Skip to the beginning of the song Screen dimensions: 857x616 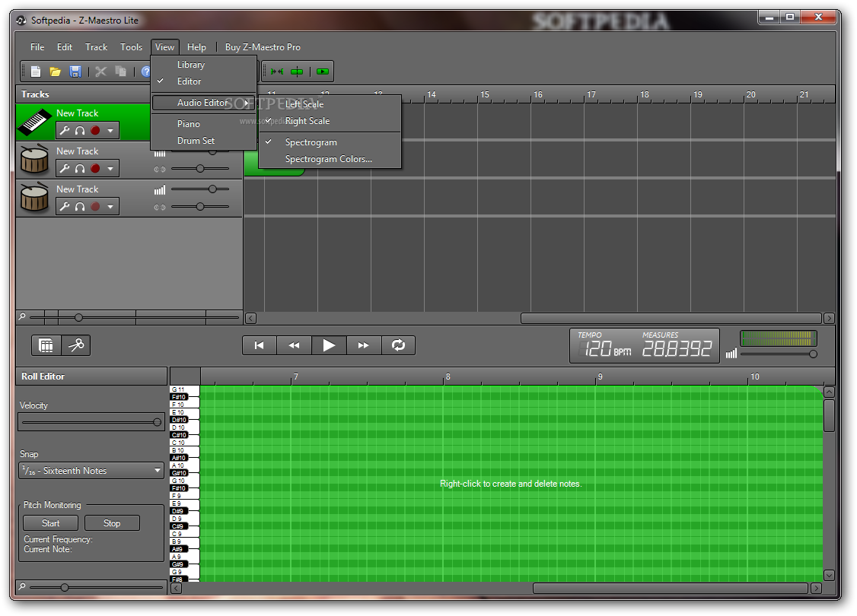[260, 345]
